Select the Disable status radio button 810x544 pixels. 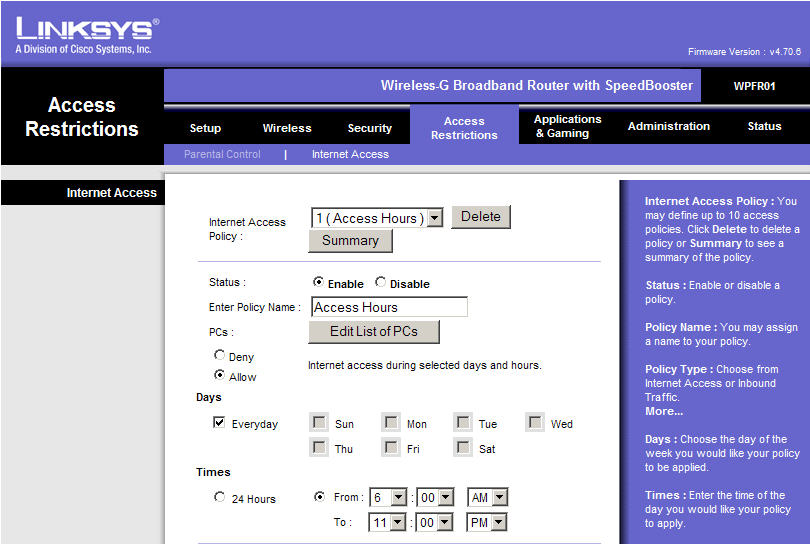pos(381,283)
